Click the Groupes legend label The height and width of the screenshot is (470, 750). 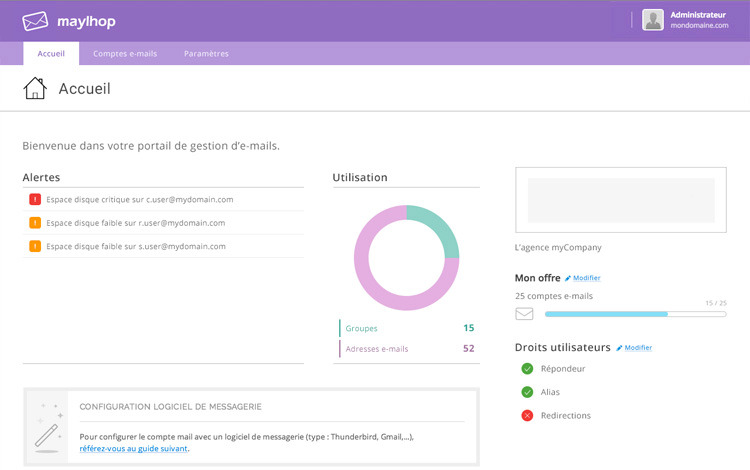[361, 328]
